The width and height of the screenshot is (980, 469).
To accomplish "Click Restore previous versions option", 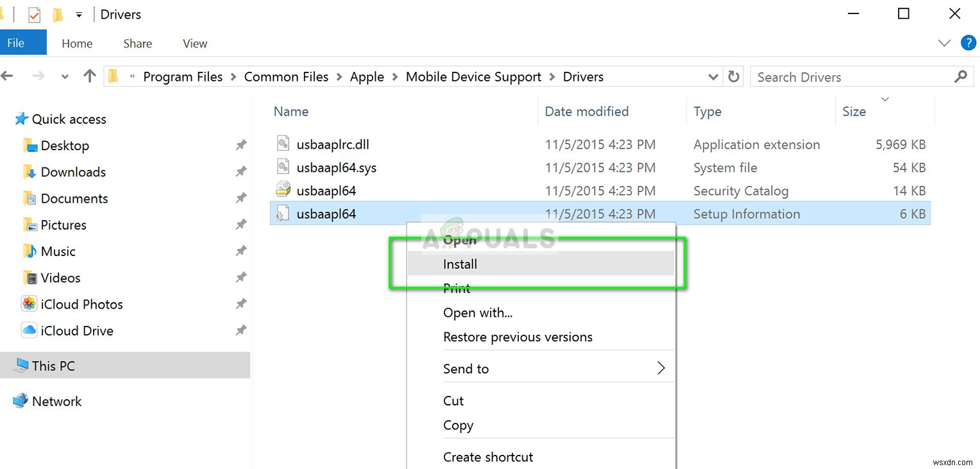I will click(518, 337).
